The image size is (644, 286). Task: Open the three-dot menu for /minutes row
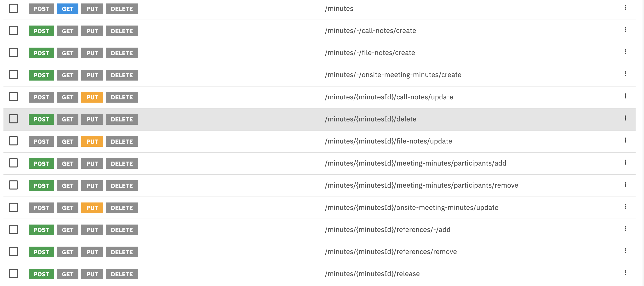pyautogui.click(x=625, y=8)
